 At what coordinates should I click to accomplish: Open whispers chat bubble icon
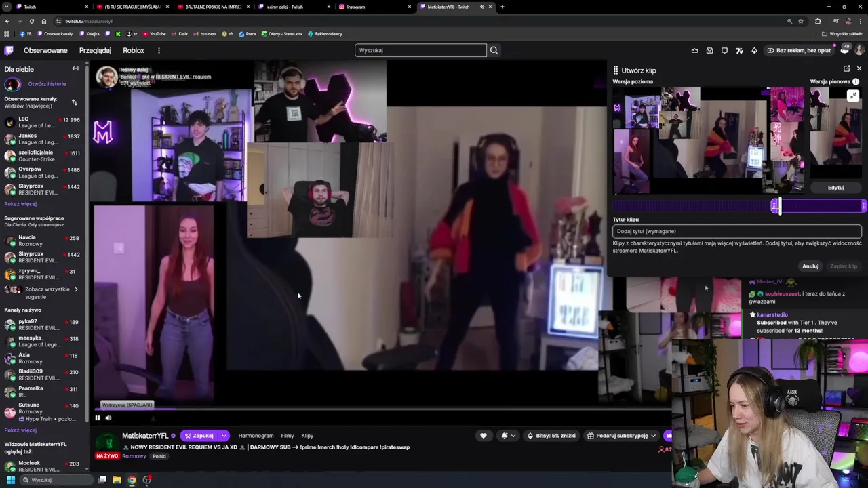click(x=724, y=50)
